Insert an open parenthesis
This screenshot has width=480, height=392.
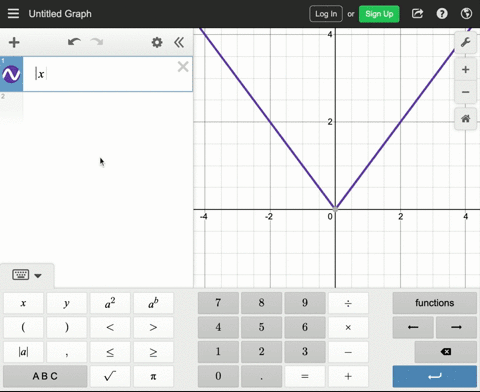pyautogui.click(x=23, y=327)
